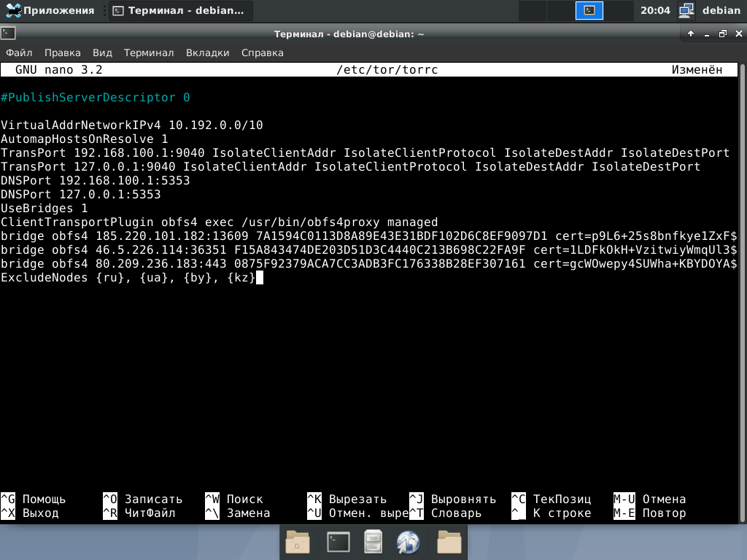Image resolution: width=747 pixels, height=560 pixels.
Task: Click the network connection icon in the panel
Action: 686,10
